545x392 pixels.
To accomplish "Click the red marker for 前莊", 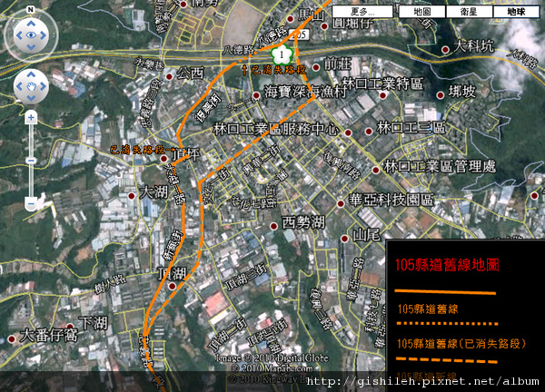I will [316, 67].
